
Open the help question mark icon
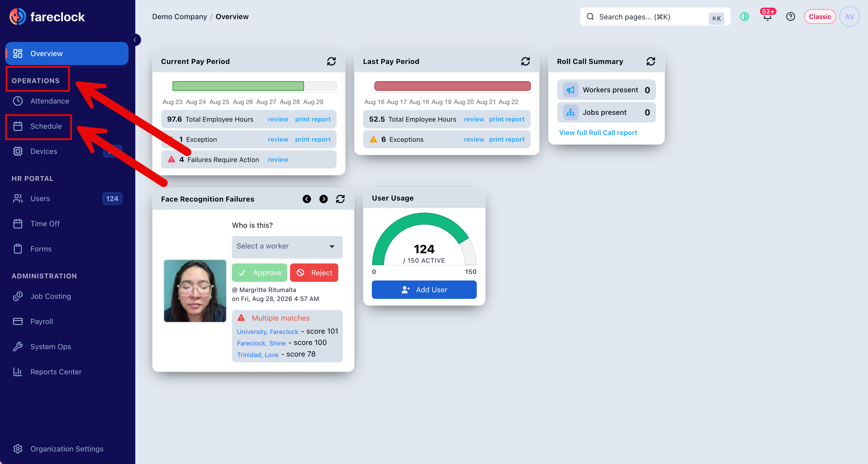pyautogui.click(x=790, y=17)
